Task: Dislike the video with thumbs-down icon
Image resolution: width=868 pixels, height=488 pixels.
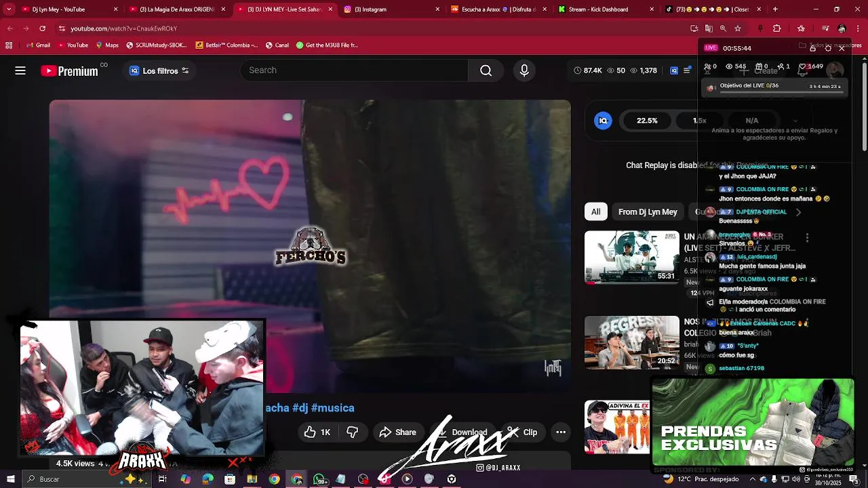Action: (x=353, y=432)
